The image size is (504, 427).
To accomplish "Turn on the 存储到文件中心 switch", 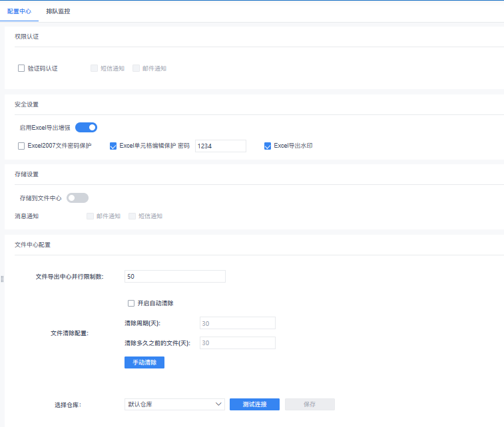I will click(x=77, y=198).
